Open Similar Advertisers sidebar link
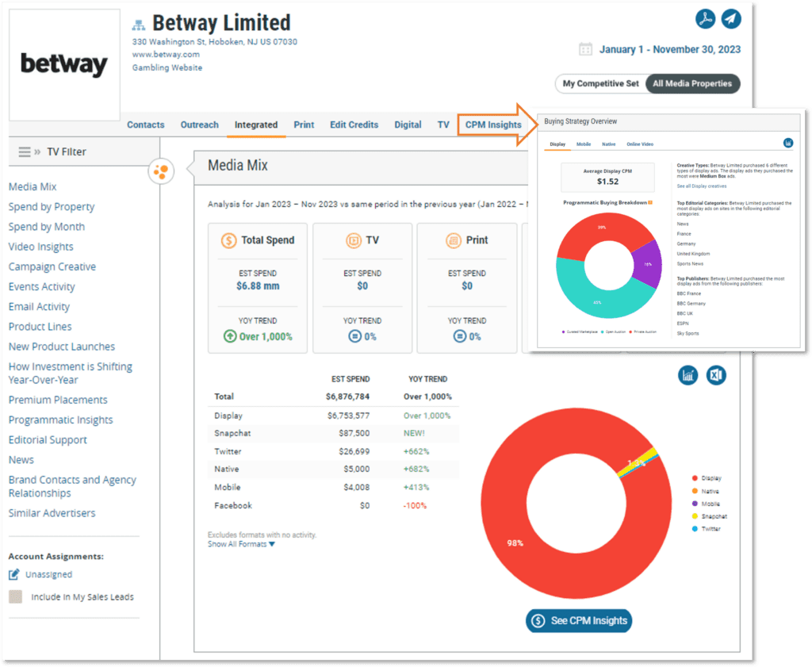 pyautogui.click(x=52, y=513)
